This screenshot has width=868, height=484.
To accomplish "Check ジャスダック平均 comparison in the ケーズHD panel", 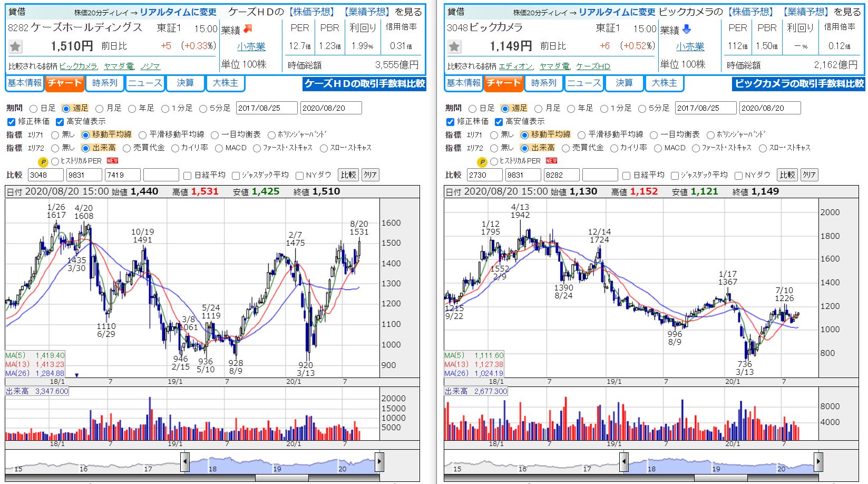I will pos(236,176).
